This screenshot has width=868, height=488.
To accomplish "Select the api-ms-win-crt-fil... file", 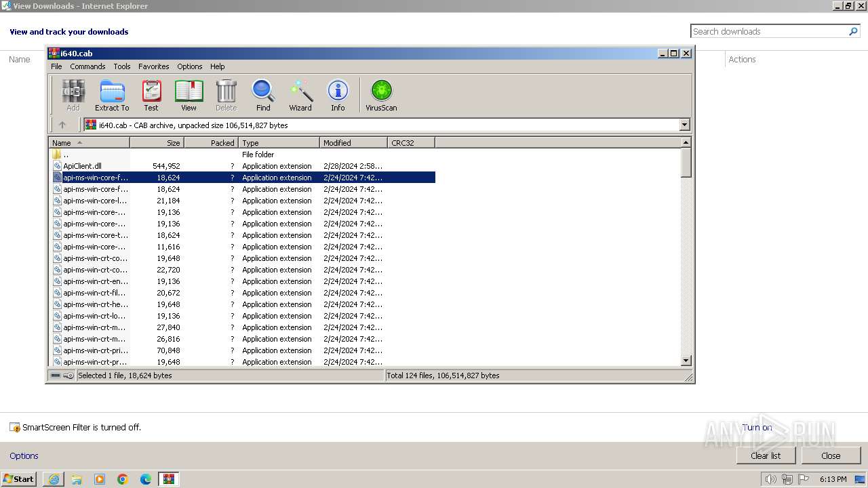I will coord(242,293).
